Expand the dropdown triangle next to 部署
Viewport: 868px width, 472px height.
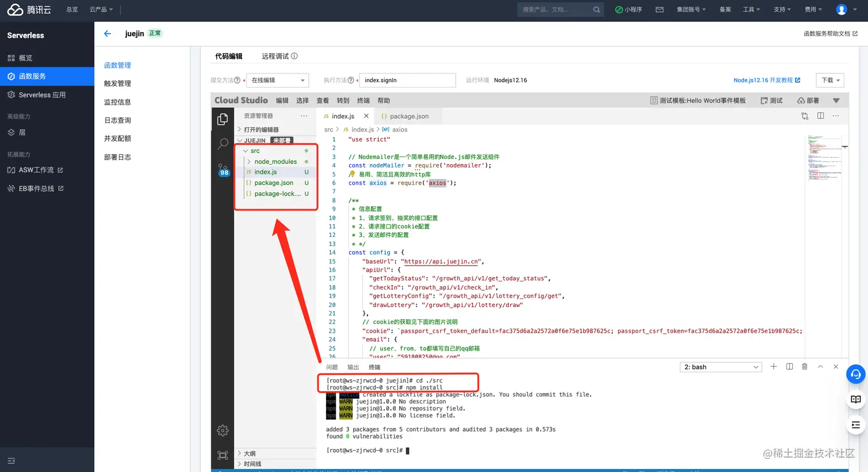pyautogui.click(x=836, y=100)
